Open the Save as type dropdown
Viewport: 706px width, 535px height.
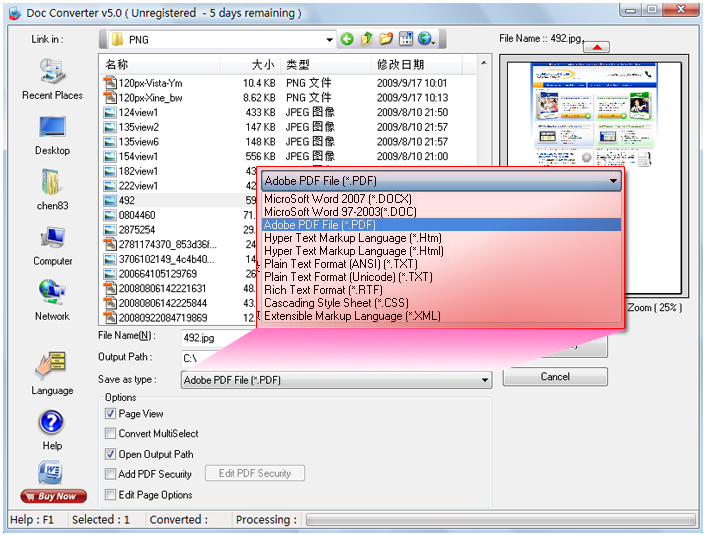[485, 380]
